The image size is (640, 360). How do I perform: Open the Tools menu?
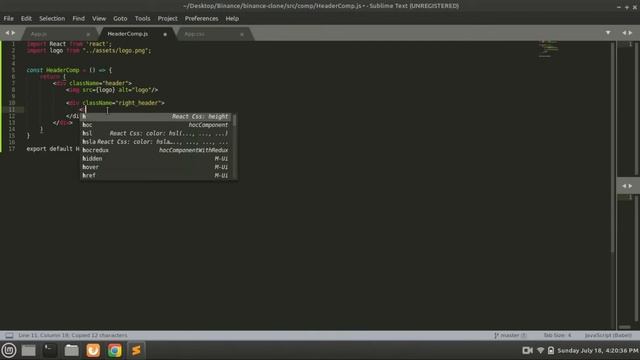coord(142,18)
